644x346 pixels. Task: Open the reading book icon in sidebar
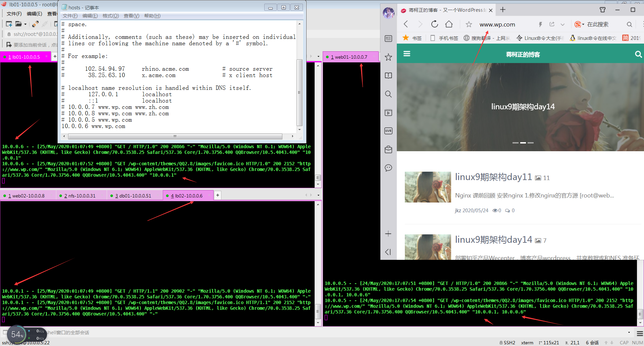[388, 75]
